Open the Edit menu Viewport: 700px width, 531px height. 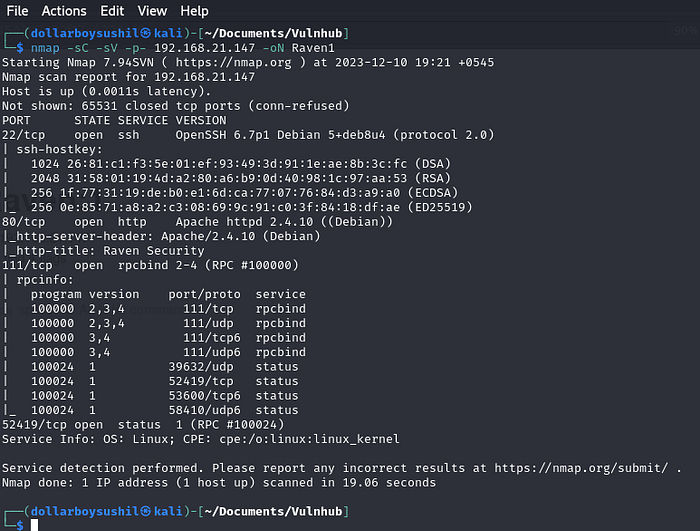112,11
